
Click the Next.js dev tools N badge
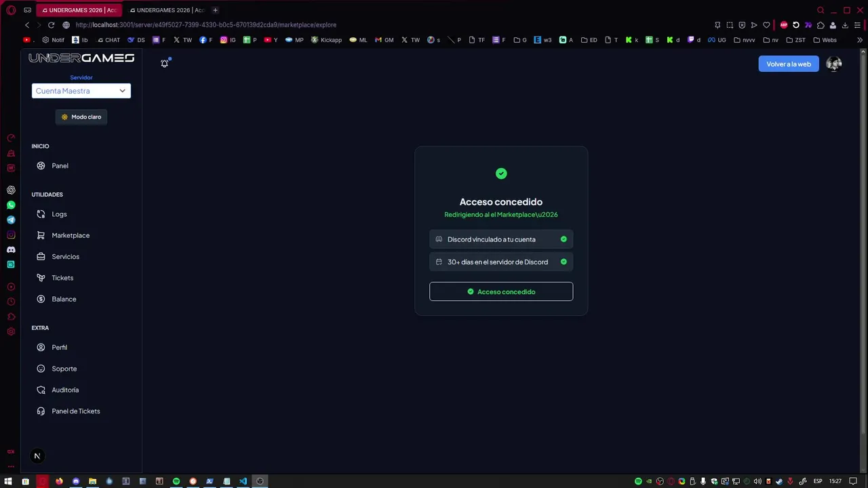37,456
